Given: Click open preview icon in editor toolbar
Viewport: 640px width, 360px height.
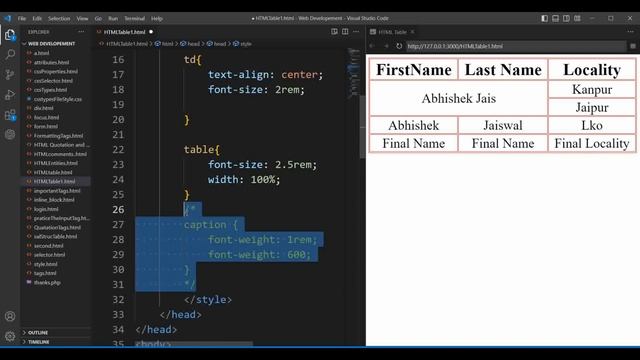Looking at the screenshot, I should (334, 32).
